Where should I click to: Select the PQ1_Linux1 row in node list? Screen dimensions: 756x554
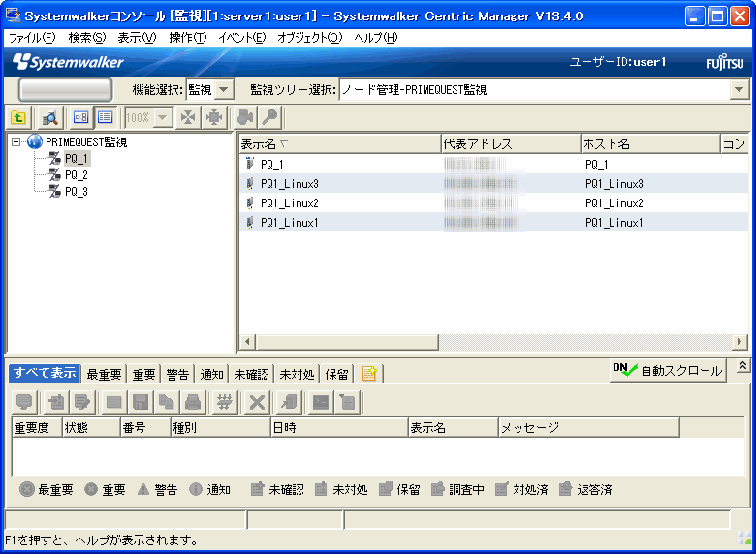[x=493, y=222]
